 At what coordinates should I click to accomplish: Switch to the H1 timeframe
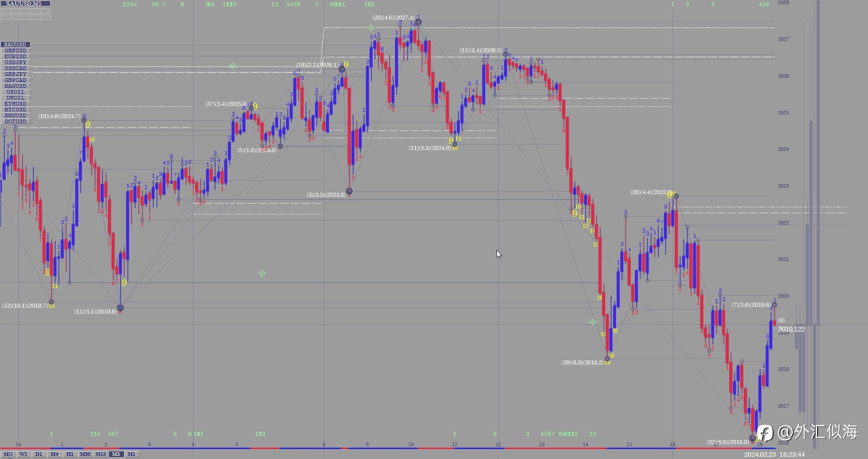69,454
